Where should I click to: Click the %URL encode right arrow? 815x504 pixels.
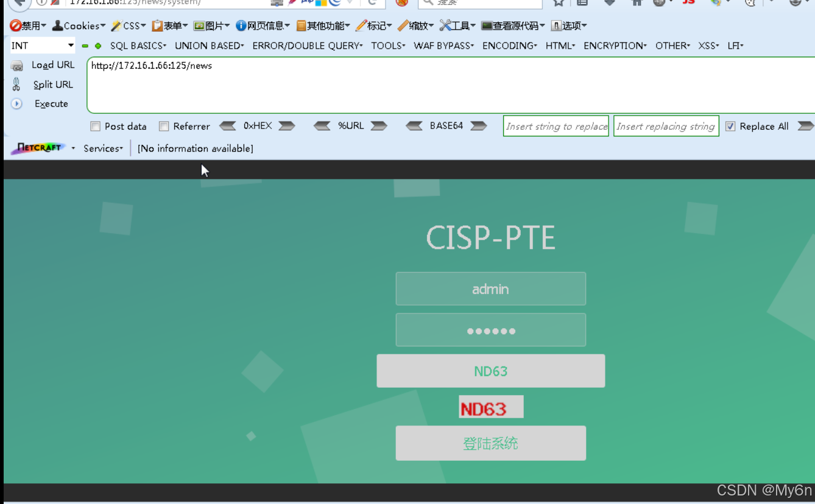(x=379, y=126)
